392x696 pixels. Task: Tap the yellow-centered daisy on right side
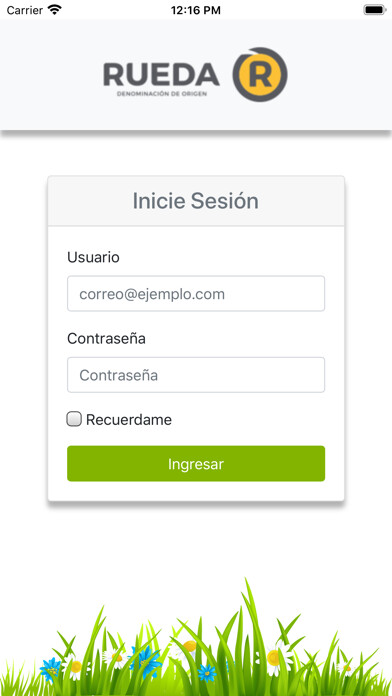tap(276, 657)
